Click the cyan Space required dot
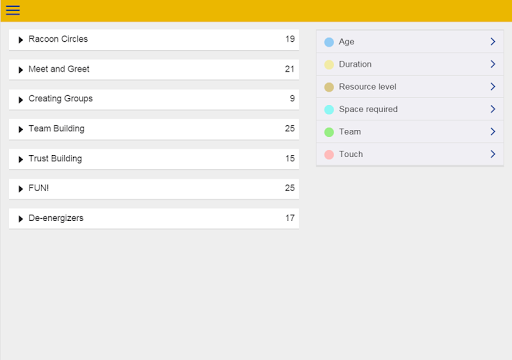Viewport: 512px width, 360px height. (x=329, y=109)
